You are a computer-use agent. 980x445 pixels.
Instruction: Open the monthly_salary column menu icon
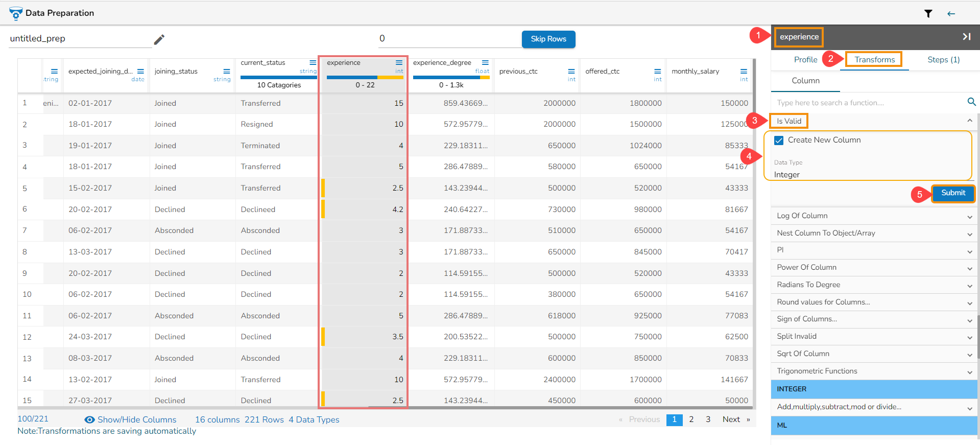(744, 72)
